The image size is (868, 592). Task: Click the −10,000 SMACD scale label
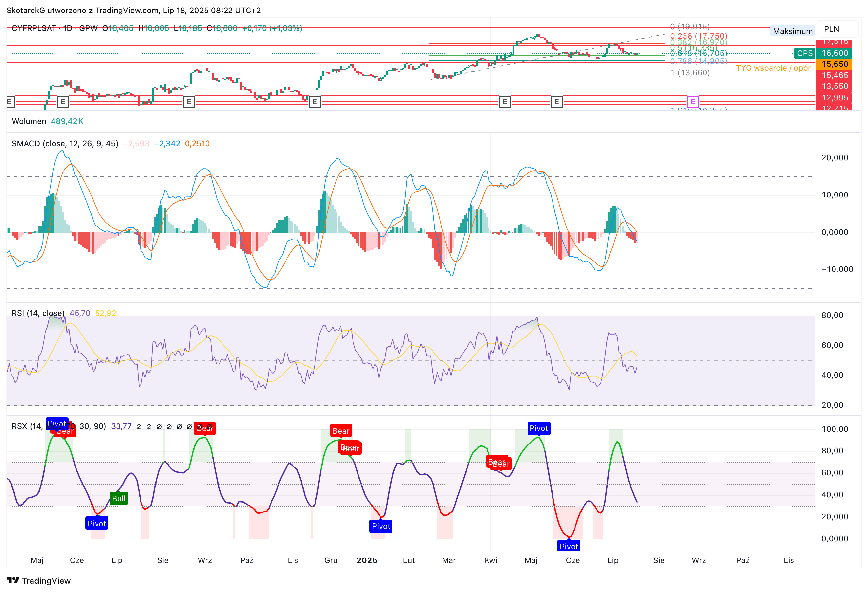(837, 269)
